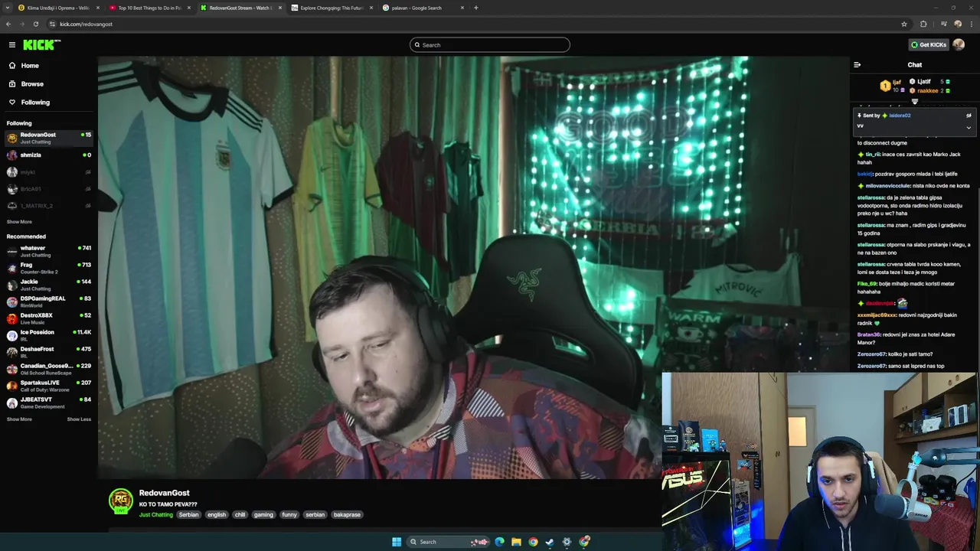Open DSPGamingREAL RimWorld channel
Image resolution: width=980 pixels, height=551 pixels.
click(x=48, y=302)
